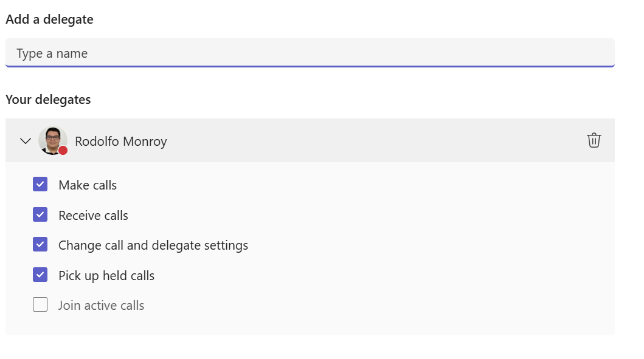Viewport: 644px width, 359px height.
Task: Click the "Join active calls" label text
Action: click(101, 306)
